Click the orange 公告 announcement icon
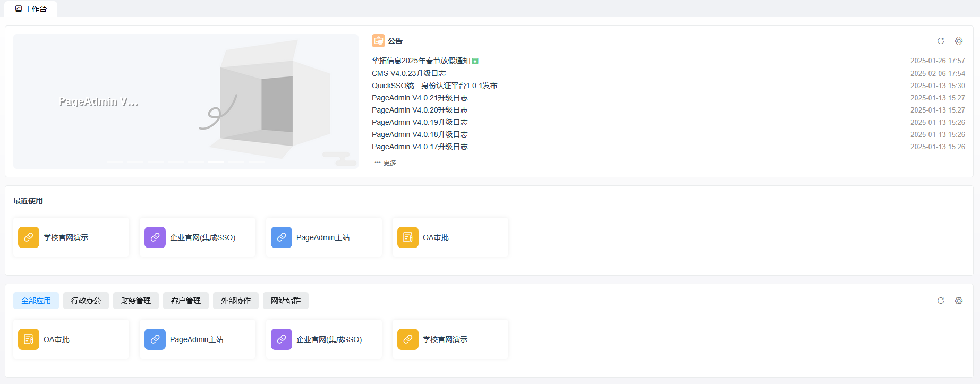This screenshot has width=980, height=384. [x=378, y=41]
